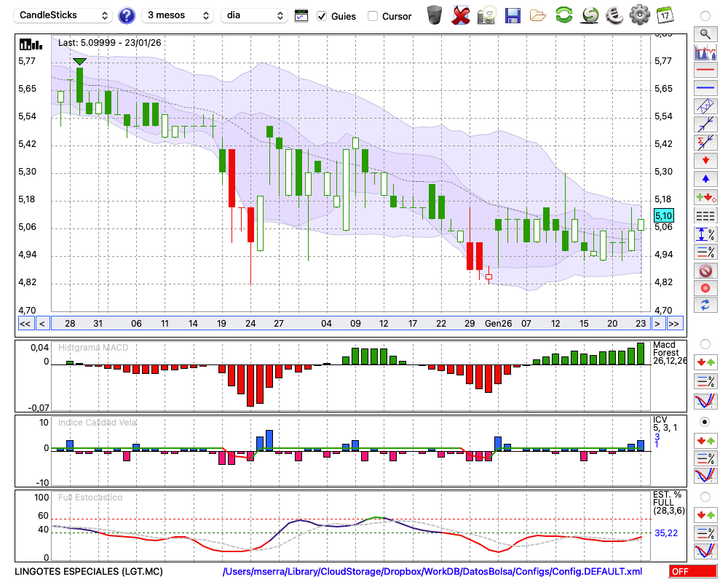The height and width of the screenshot is (582, 728).
Task: Open the calendar icon showing 17
Action: pyautogui.click(x=665, y=15)
